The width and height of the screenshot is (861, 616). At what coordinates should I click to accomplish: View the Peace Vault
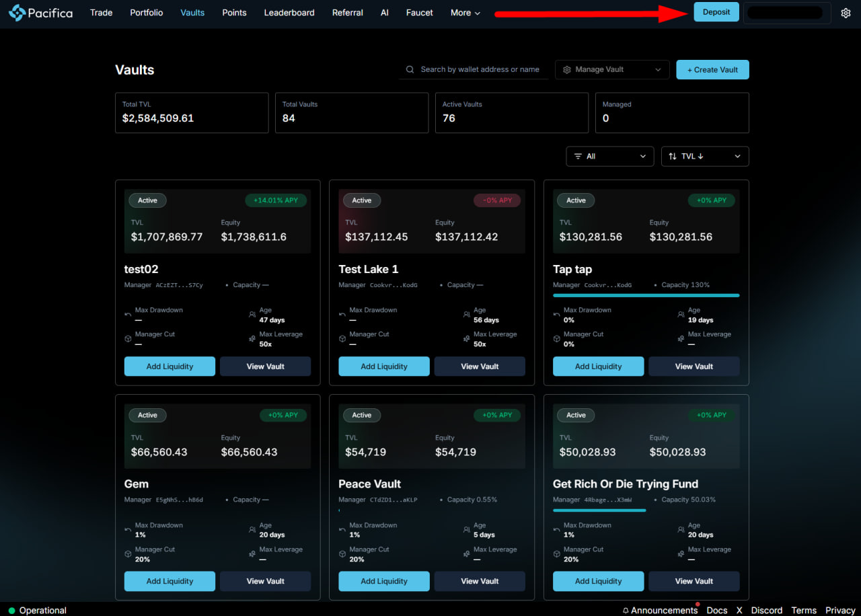[x=480, y=581]
